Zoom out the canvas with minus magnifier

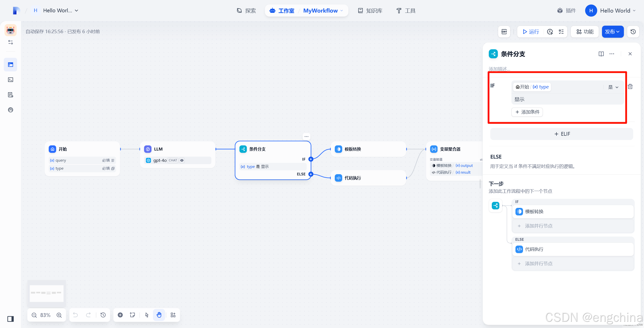tap(34, 315)
